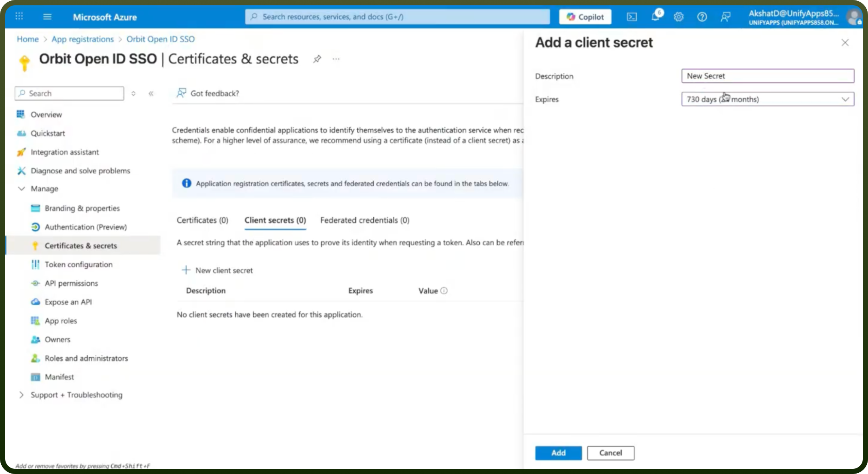Click the sidebar Search box

(70, 94)
